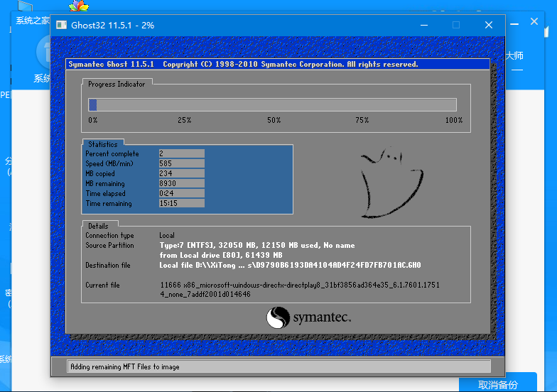Image resolution: width=557 pixels, height=392 pixels.
Task: Minimize the Ghost32 window
Action: tap(423, 25)
